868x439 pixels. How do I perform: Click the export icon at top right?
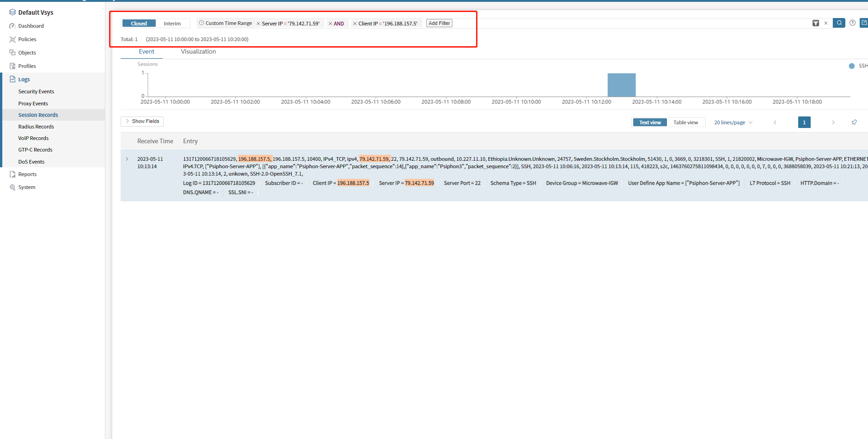pos(863,23)
